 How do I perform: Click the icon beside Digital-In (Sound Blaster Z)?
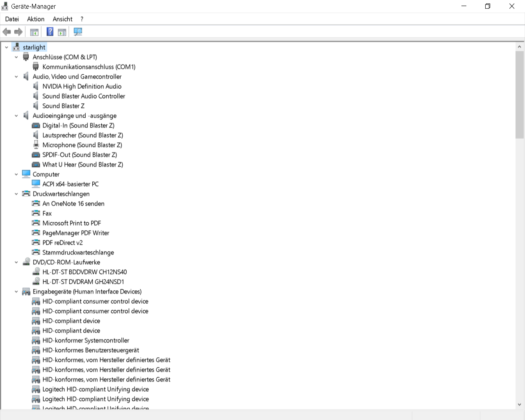click(x=36, y=126)
